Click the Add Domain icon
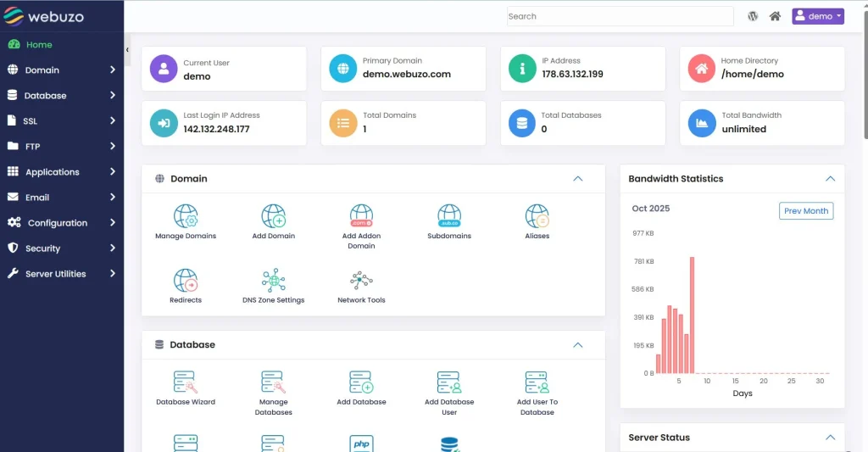 273,216
